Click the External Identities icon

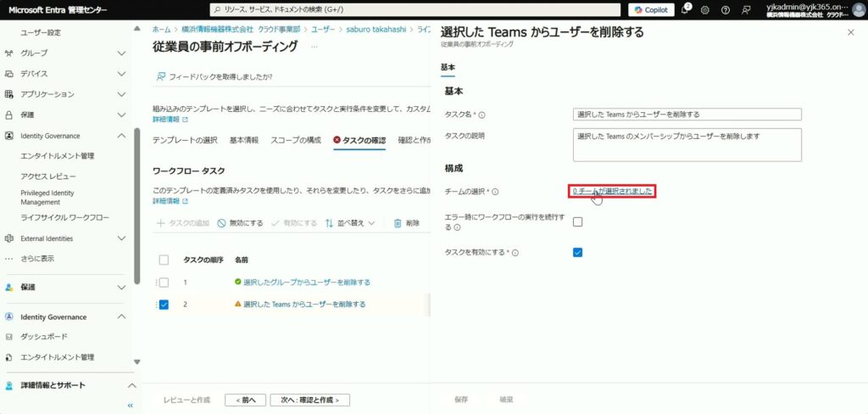[8, 238]
